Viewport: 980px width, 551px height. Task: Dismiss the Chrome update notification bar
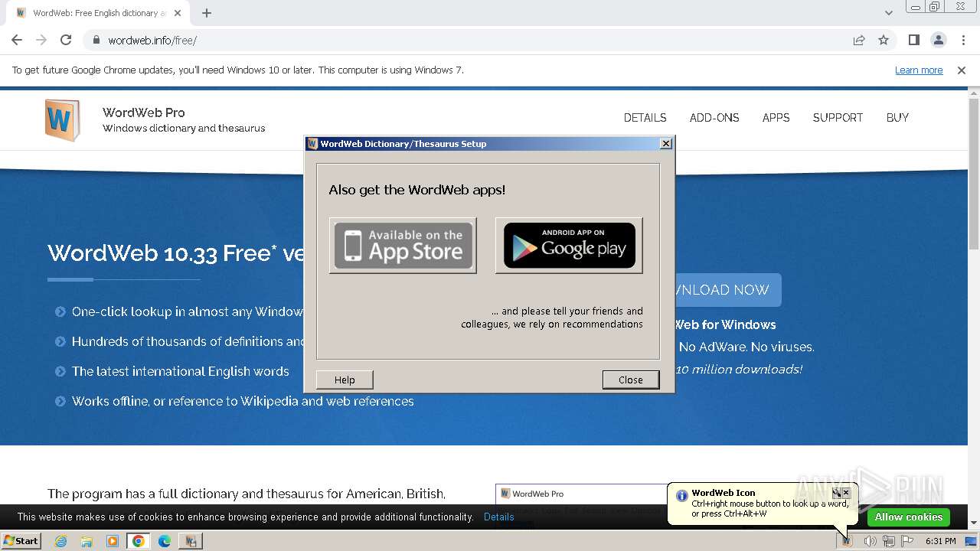962,70
